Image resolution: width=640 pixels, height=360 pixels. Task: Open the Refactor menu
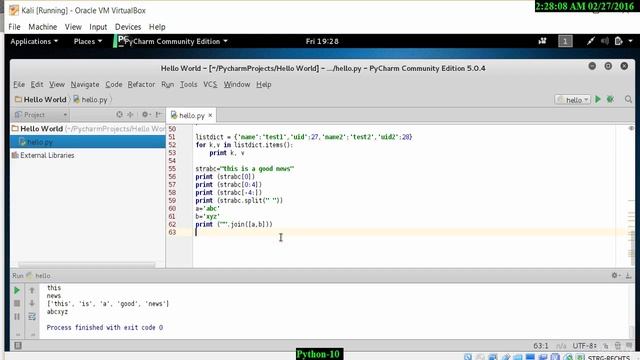pos(141,84)
